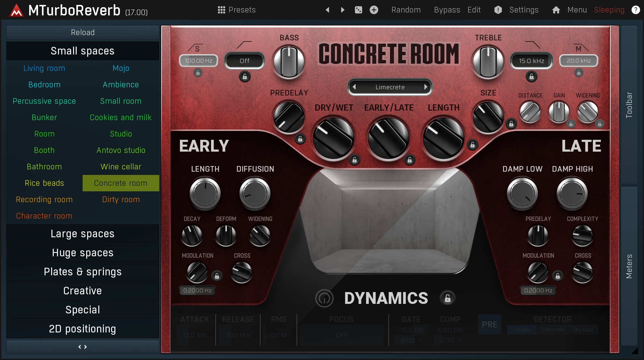Screen dimensions: 644x360
Task: Click the Dynamics power enable icon
Action: [324, 298]
